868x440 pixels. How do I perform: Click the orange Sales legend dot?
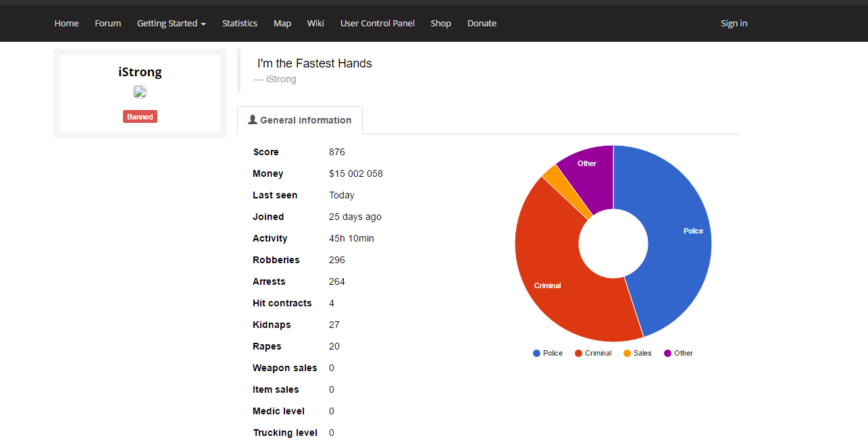pyautogui.click(x=627, y=353)
